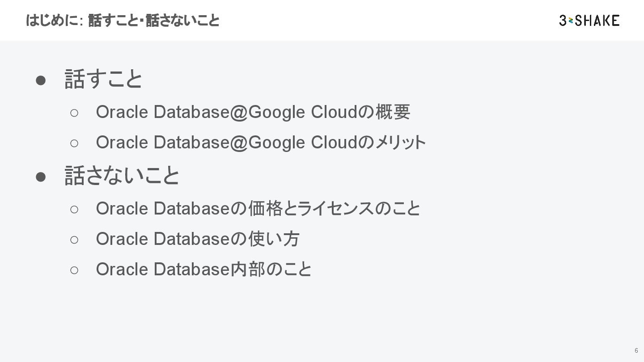This screenshot has height=362, width=644.
Task: Click the green arrow mark in the logo
Action: (x=571, y=21)
